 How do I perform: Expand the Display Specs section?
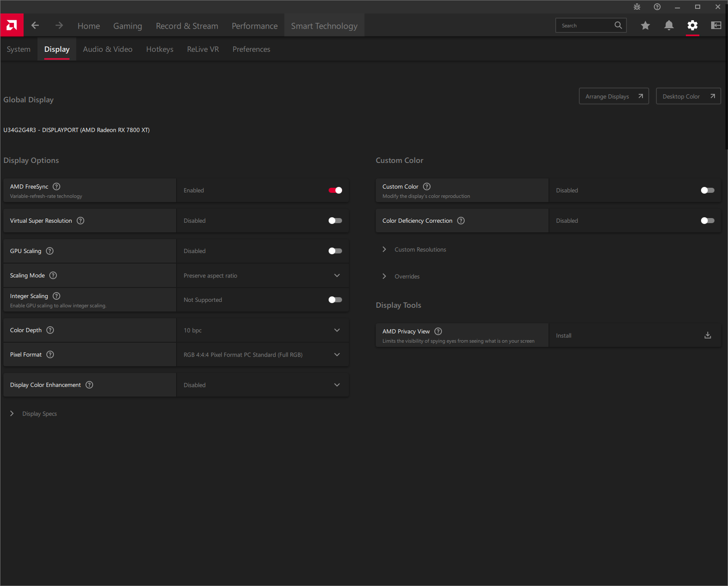click(x=34, y=414)
